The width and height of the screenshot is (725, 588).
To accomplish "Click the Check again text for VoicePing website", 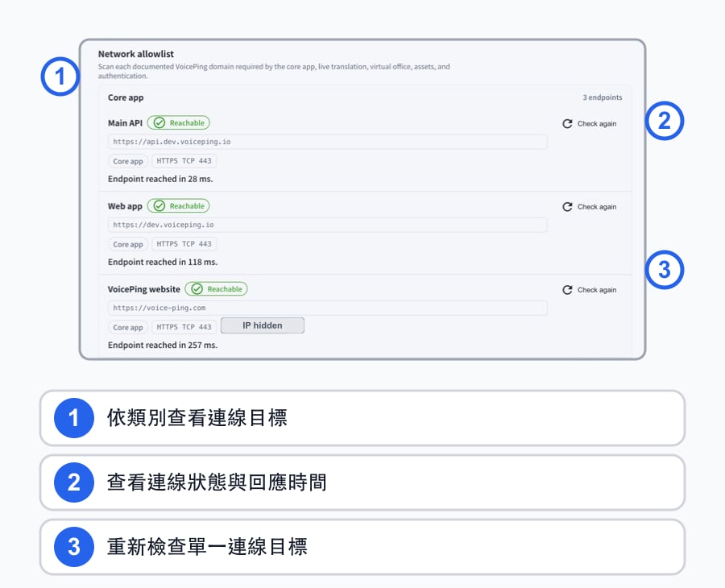I will click(x=597, y=290).
